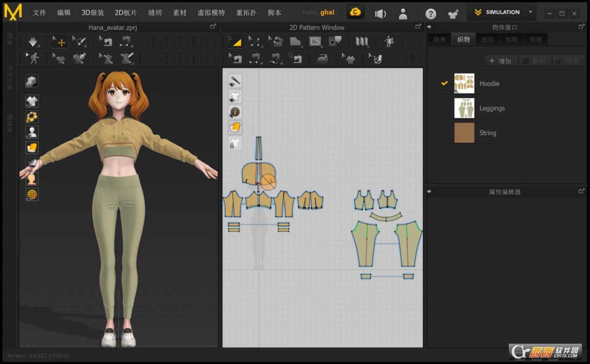The height and width of the screenshot is (364, 590).
Task: Select the Select/Move crosshair tool
Action: pos(59,41)
